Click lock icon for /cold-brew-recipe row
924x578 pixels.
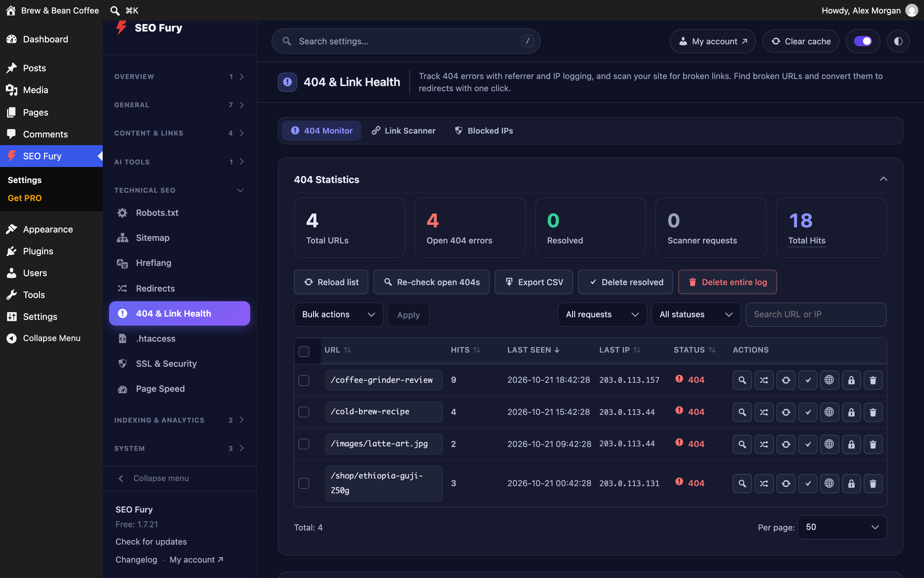click(851, 412)
